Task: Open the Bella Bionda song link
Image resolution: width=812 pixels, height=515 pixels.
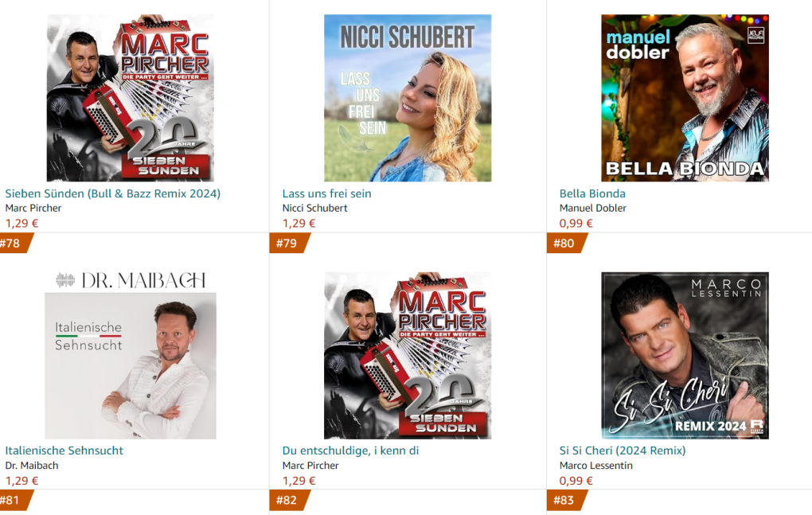Action: click(592, 193)
